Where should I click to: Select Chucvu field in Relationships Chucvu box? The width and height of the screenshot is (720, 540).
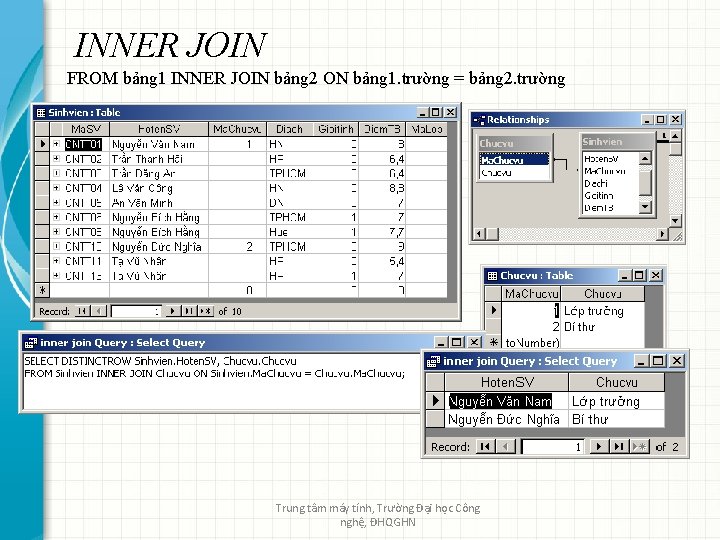513,173
